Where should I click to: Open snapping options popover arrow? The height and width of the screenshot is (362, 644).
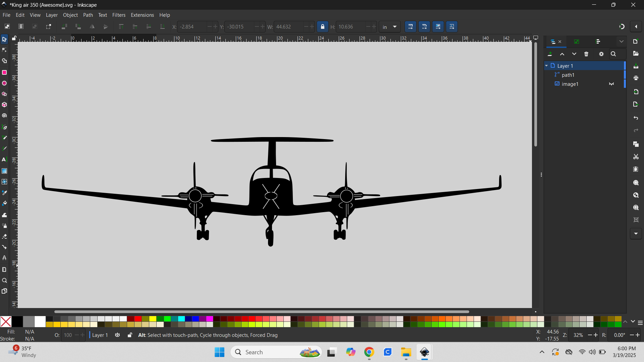coord(636,27)
